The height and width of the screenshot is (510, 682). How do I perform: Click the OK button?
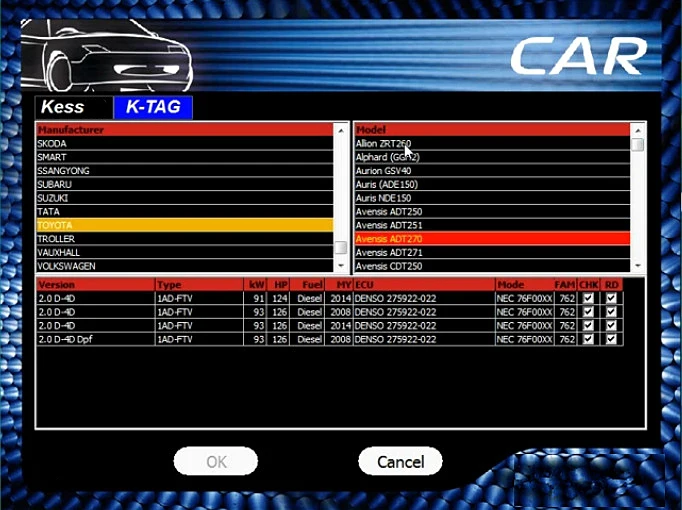point(216,461)
